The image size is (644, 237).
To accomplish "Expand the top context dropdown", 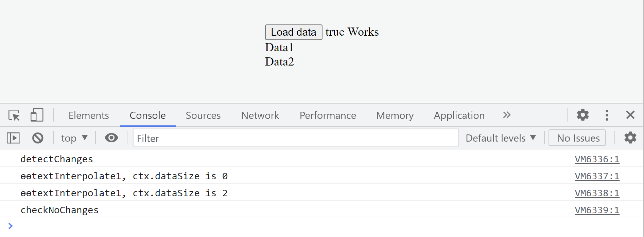I will click(x=74, y=138).
